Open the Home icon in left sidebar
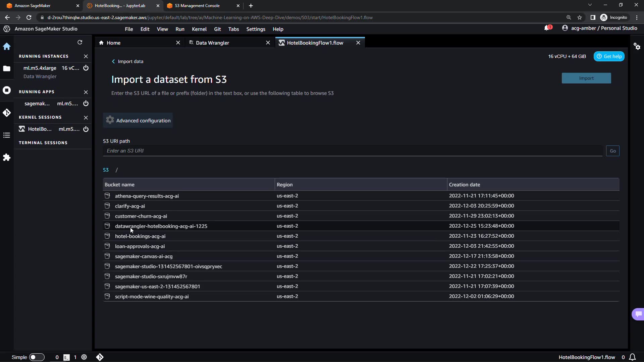This screenshot has height=362, width=644. click(7, 47)
